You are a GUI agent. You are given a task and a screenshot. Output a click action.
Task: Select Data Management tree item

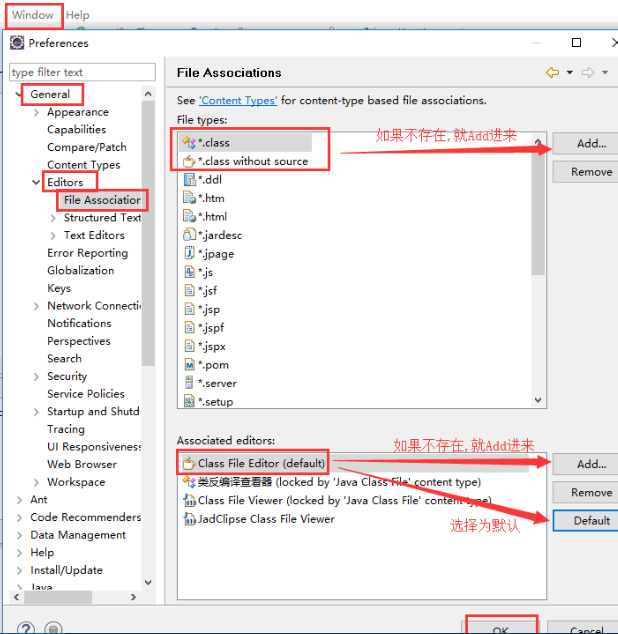78,535
